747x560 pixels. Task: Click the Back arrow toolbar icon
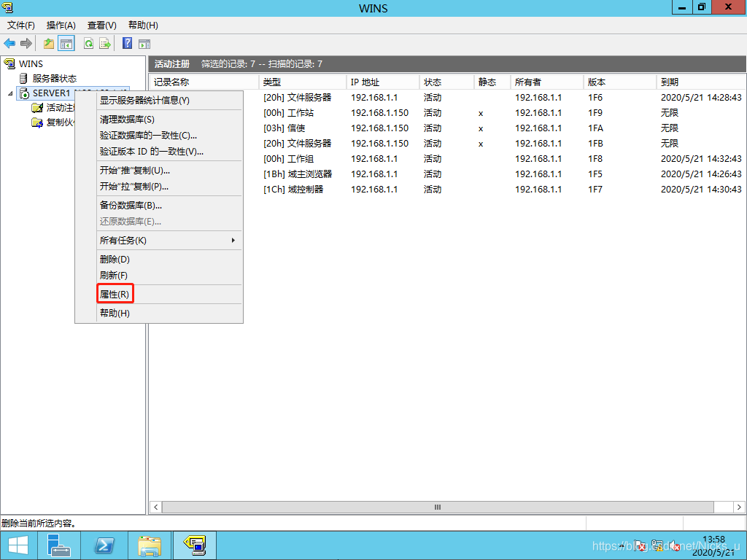point(9,44)
